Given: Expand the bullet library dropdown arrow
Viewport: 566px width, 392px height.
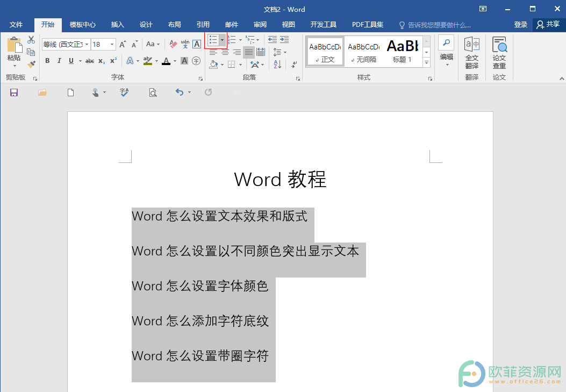Looking at the screenshot, I should pos(223,40).
